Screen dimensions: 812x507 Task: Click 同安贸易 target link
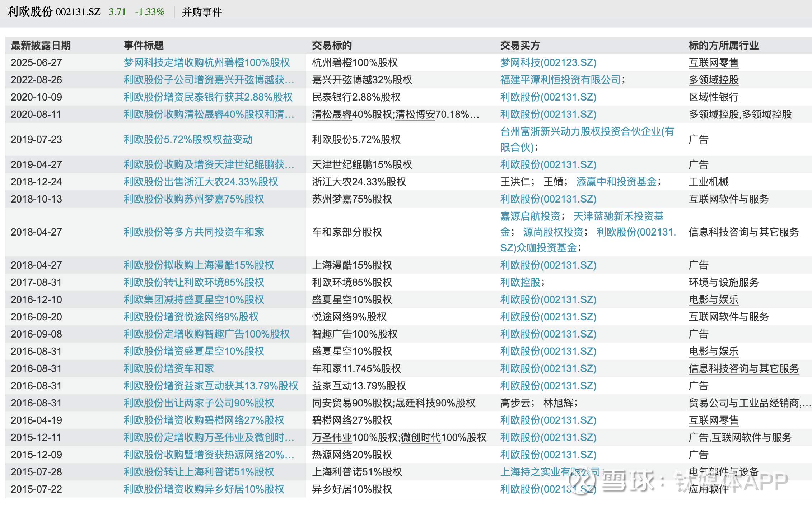[332, 403]
